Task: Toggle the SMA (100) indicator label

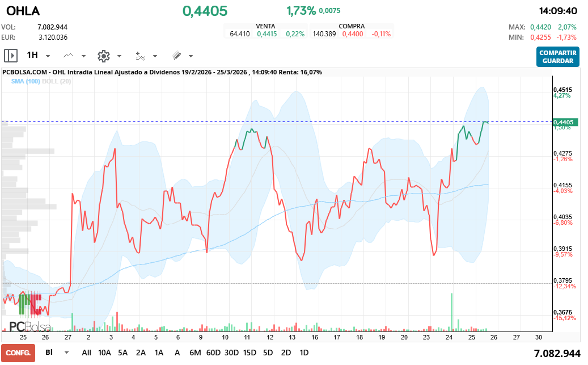Action: 26,82
